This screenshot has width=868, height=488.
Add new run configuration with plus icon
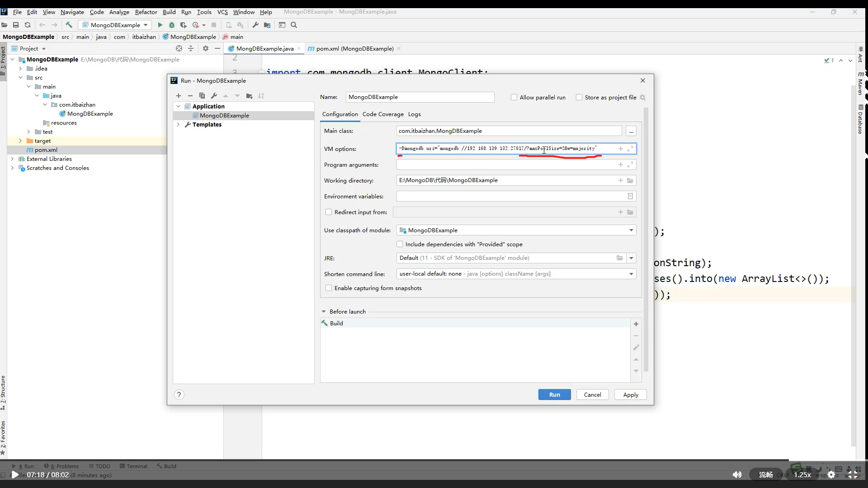[179, 96]
